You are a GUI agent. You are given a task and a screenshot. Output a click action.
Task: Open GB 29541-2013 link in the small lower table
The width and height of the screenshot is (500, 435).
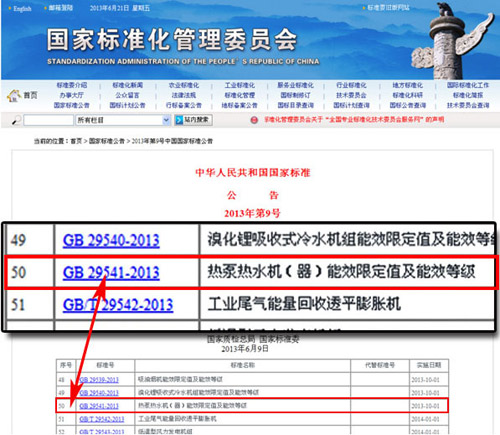[99, 406]
